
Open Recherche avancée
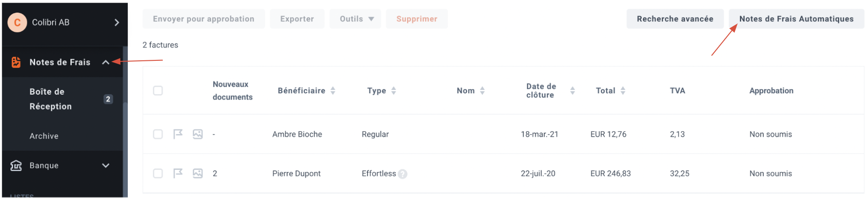675,19
